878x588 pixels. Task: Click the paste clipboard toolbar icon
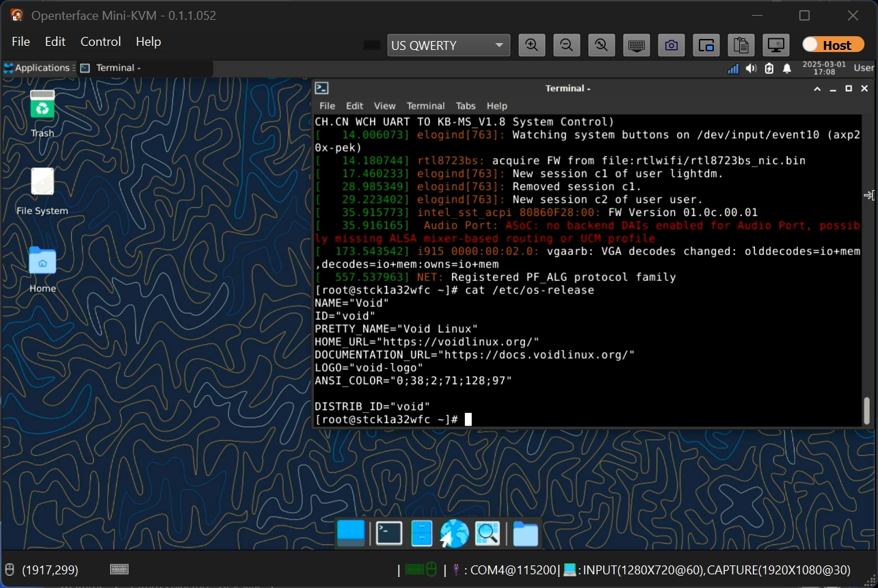tap(741, 45)
